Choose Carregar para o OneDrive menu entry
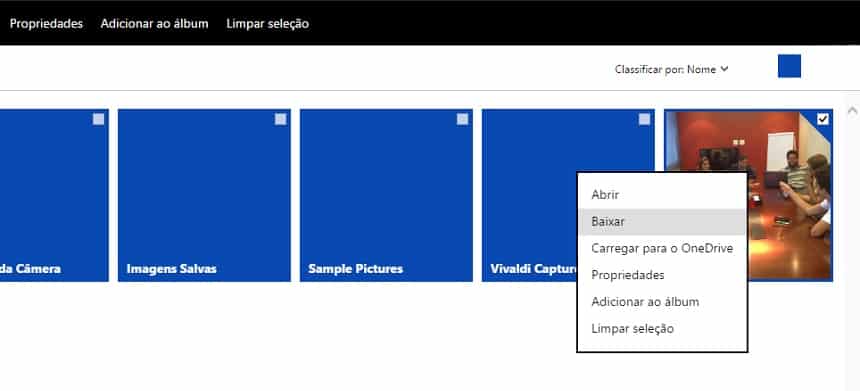 click(662, 248)
